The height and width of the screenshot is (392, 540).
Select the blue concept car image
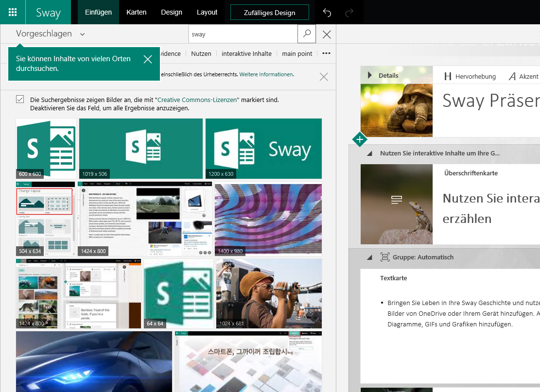pos(94,361)
